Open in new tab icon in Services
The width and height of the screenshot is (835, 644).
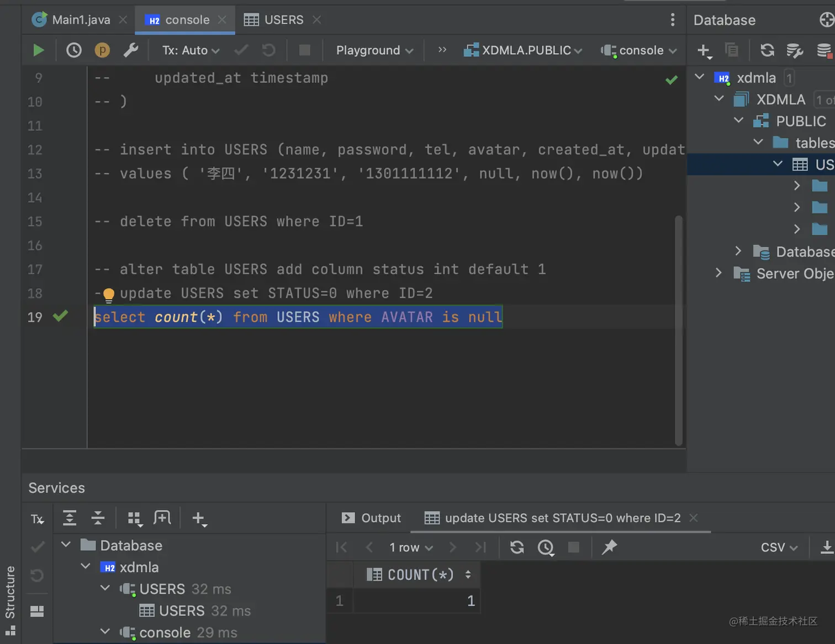coord(162,518)
